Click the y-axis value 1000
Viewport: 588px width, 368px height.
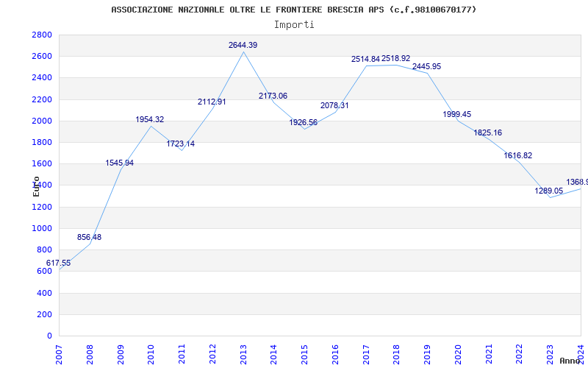pyautogui.click(x=42, y=228)
